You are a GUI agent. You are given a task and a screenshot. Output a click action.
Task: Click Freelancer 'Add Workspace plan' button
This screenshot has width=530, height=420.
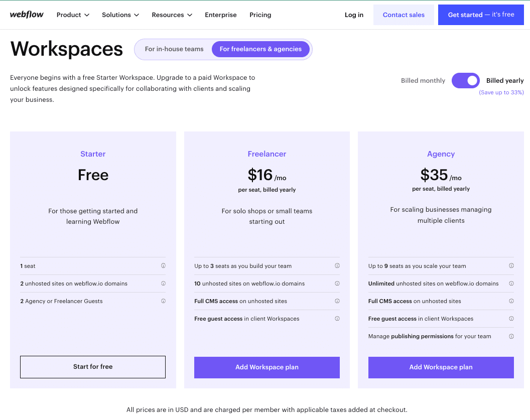[x=267, y=367]
